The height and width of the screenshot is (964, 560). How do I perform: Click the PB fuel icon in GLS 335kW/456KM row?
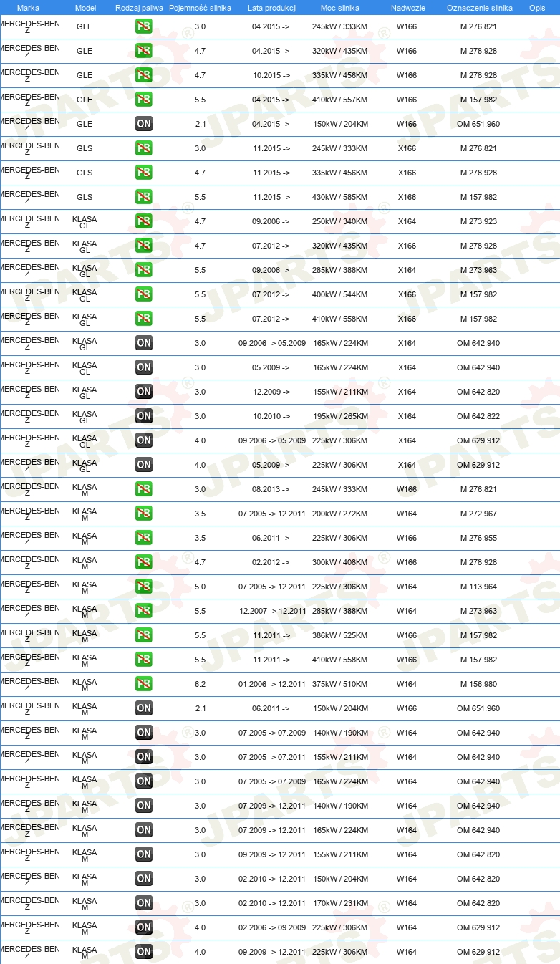click(x=144, y=173)
